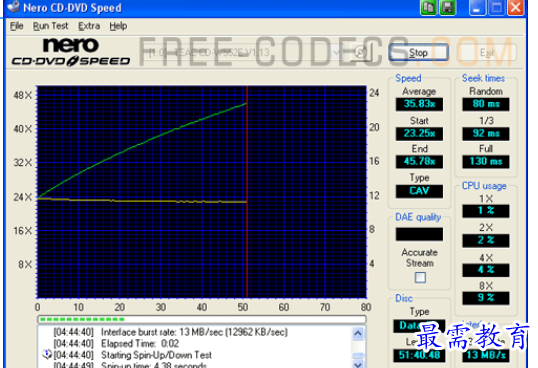Screen dimensions: 538x368
Task: Click the drive info icon beside drive dropdown
Action: tap(361, 52)
